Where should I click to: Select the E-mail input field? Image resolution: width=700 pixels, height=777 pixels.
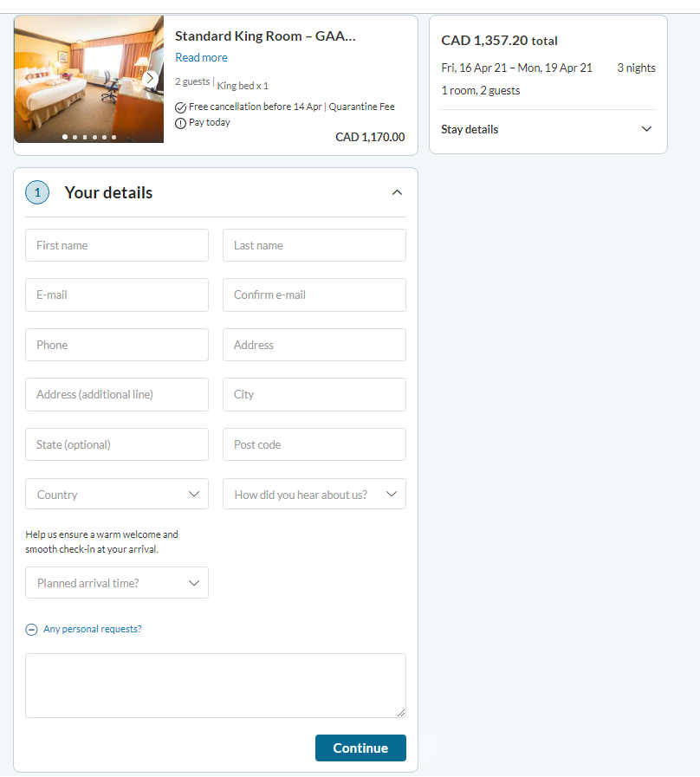pos(117,295)
